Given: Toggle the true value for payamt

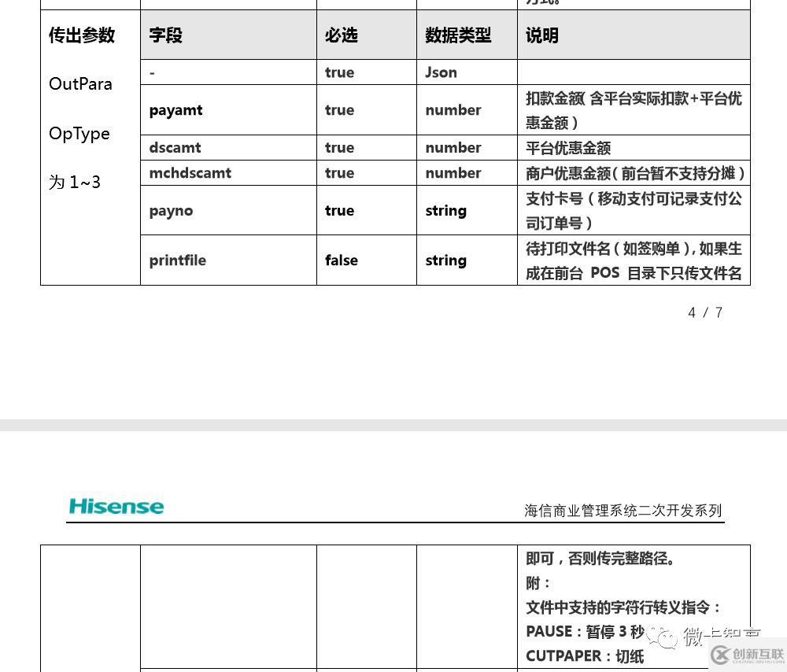Looking at the screenshot, I should [339, 109].
